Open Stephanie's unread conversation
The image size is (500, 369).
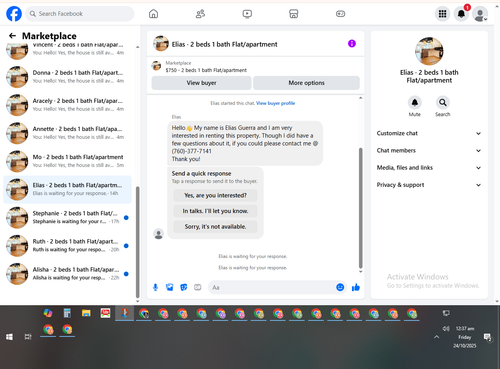tap(68, 217)
